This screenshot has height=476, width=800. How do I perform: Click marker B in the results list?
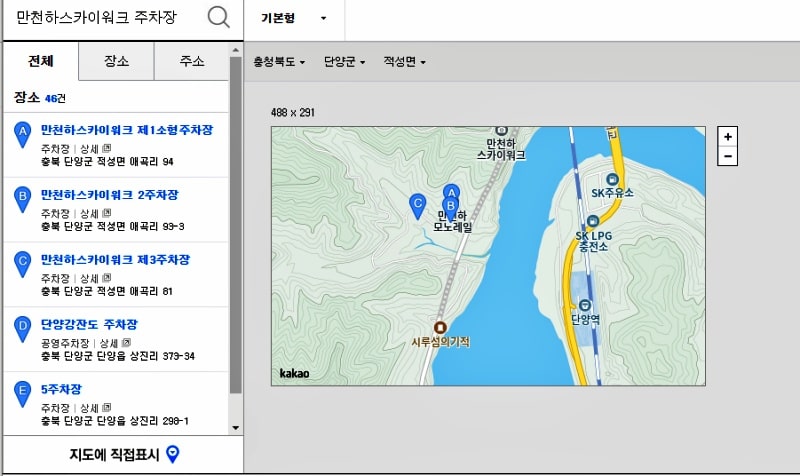pyautogui.click(x=22, y=199)
